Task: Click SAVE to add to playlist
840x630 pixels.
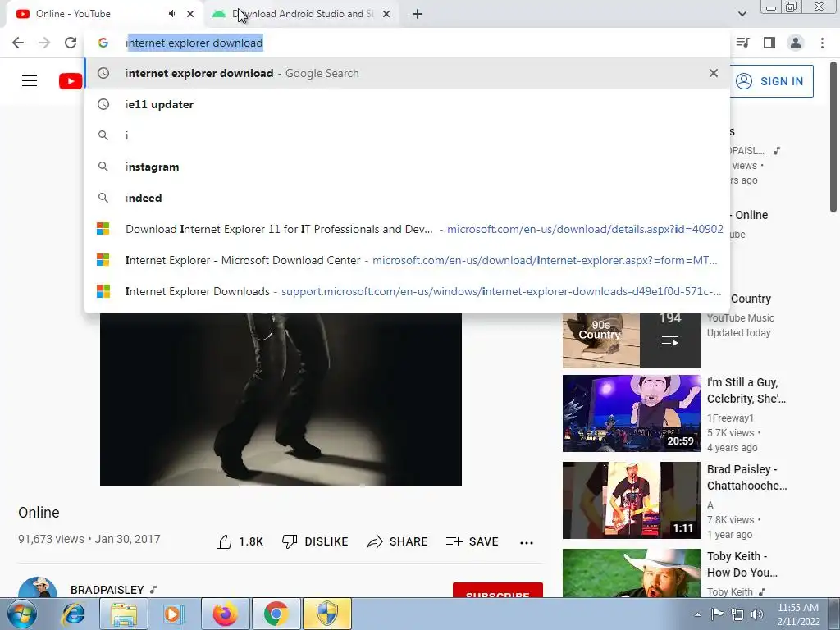Action: [x=472, y=541]
